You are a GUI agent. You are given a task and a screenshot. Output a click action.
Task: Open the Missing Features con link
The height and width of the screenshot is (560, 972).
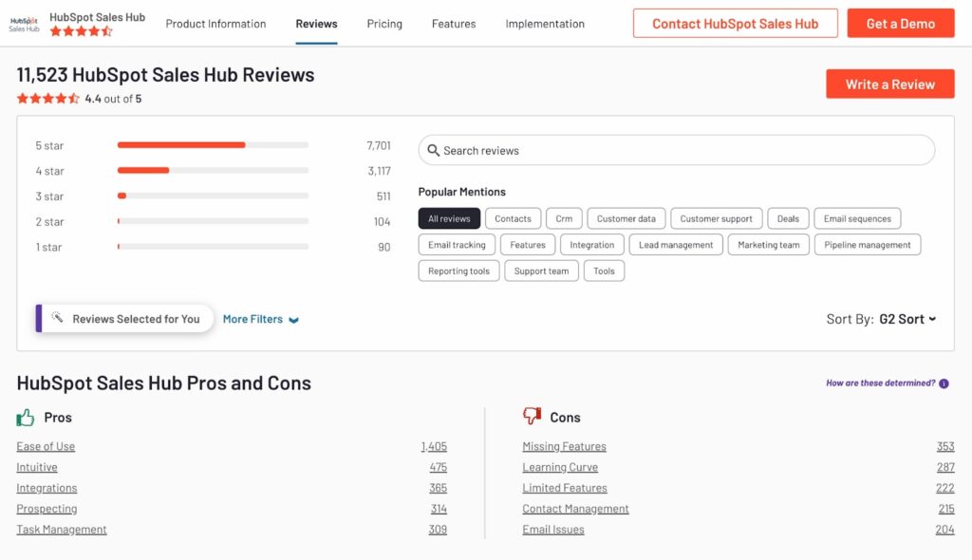[564, 446]
